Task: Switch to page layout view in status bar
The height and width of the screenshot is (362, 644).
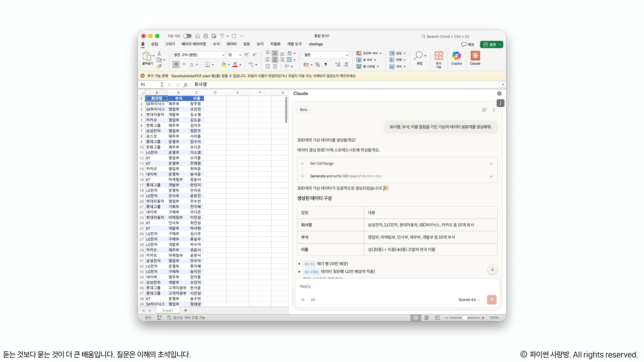Action: pos(426,318)
